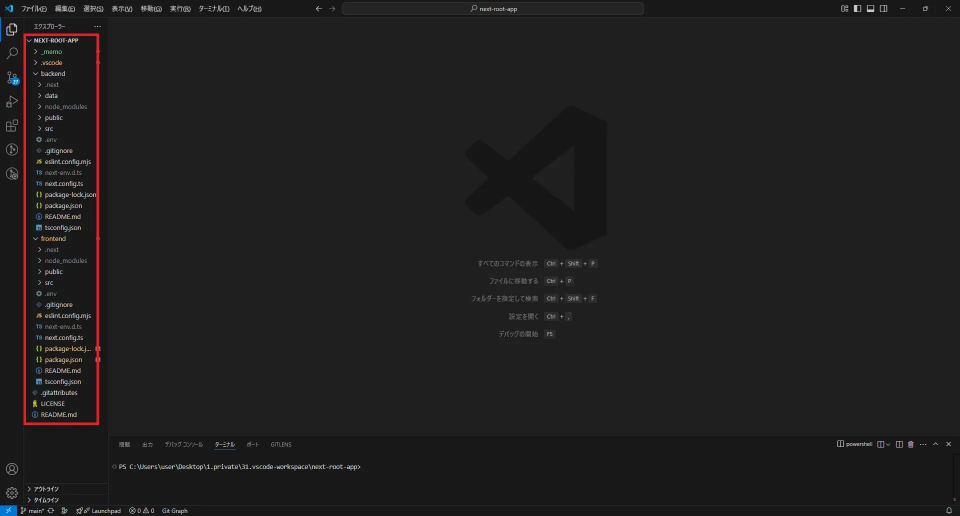
Task: Open the Manage gear icon
Action: tap(12, 493)
